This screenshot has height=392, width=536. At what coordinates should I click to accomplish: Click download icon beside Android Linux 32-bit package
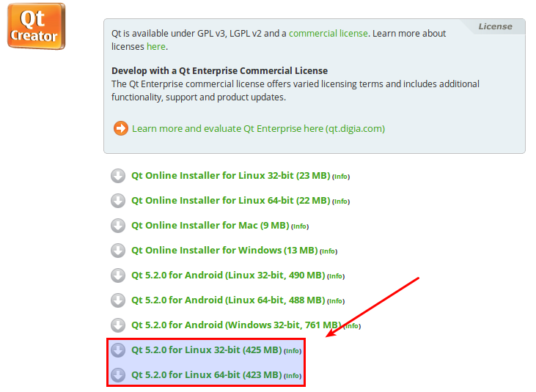point(118,275)
